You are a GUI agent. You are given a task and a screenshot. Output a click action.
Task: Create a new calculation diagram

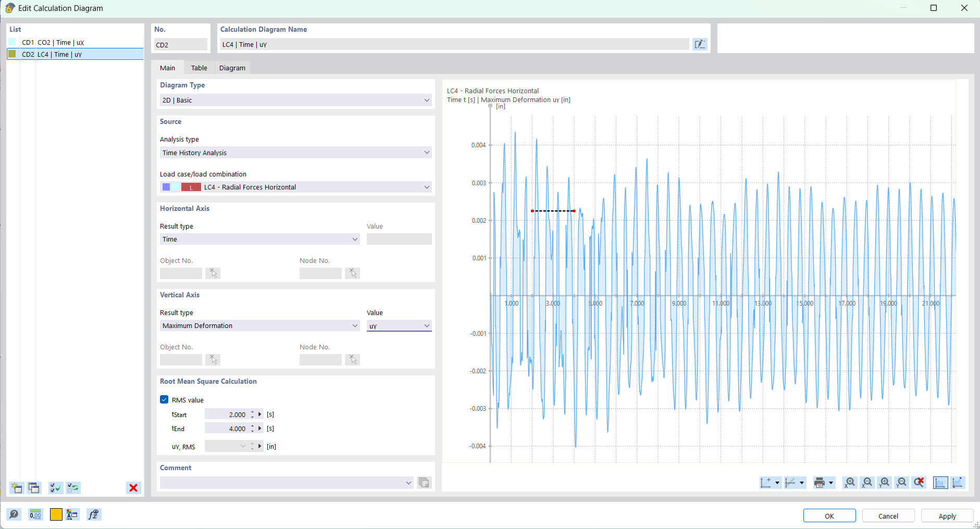pos(16,488)
